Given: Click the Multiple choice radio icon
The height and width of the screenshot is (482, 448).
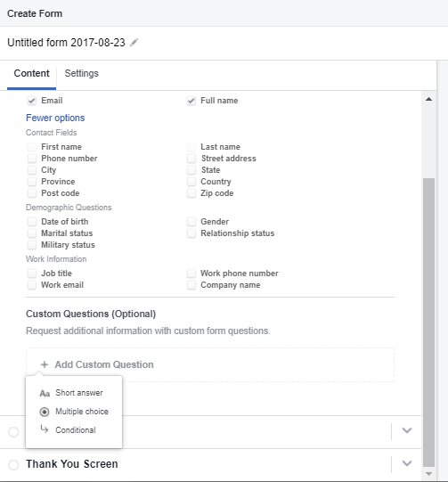Looking at the screenshot, I should tap(45, 412).
